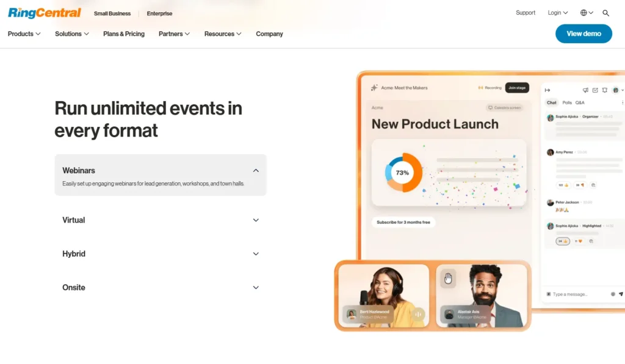This screenshot has width=625, height=364.
Task: Click add-reaction icon under Amy Perez's message
Action: [x=593, y=185]
